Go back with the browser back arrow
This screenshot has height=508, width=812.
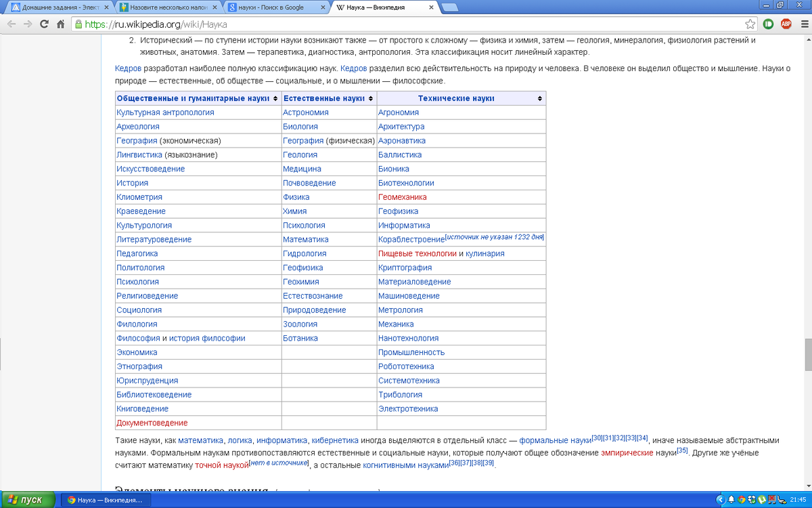pyautogui.click(x=12, y=24)
